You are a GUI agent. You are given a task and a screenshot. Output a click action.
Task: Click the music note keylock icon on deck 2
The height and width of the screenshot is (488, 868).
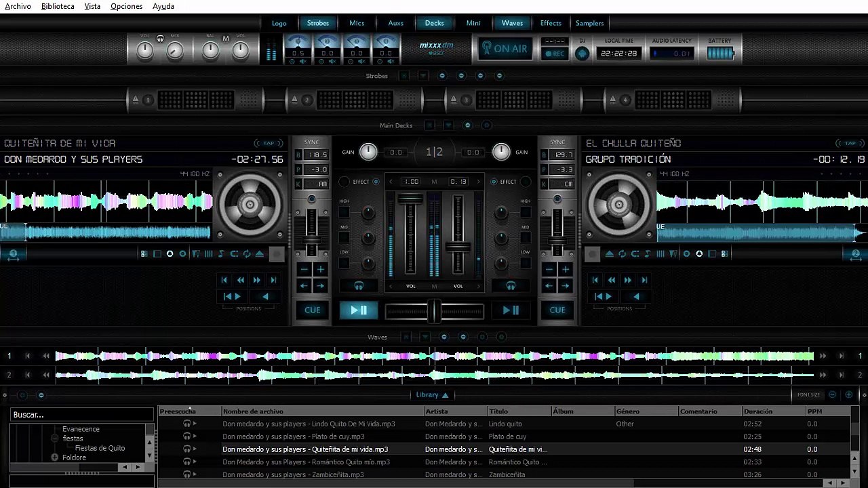[x=648, y=254]
